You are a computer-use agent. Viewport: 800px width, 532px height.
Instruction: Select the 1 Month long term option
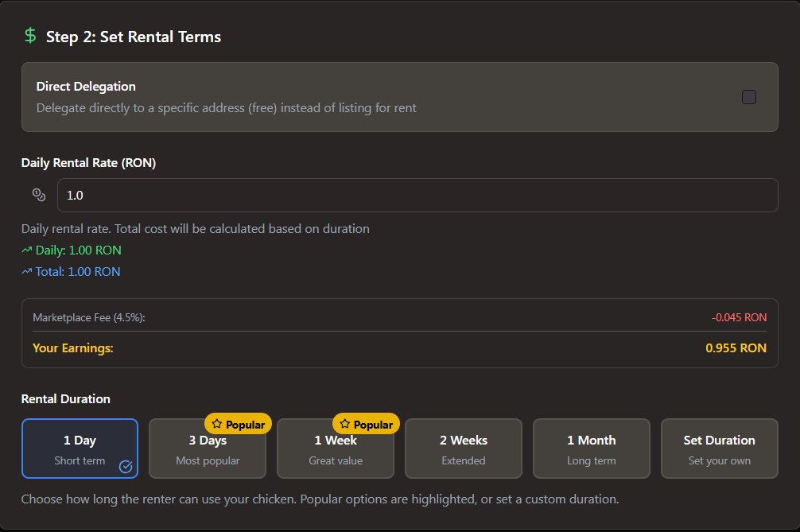click(592, 449)
